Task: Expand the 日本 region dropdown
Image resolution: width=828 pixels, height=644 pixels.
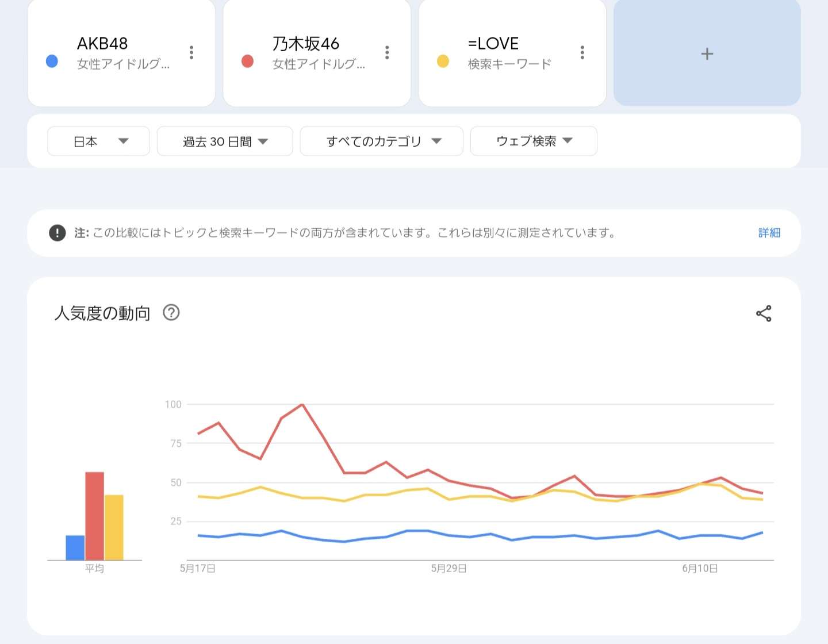Action: point(98,141)
